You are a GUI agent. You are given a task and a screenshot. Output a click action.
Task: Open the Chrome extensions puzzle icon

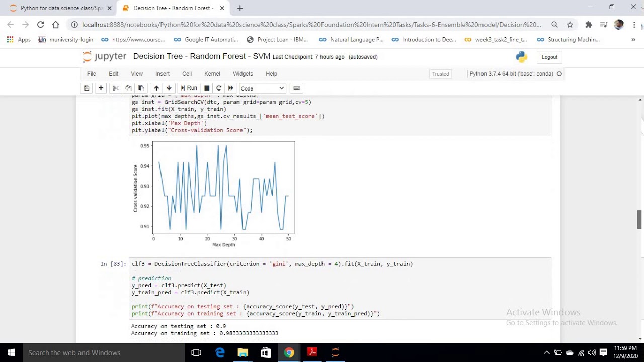coord(589,24)
